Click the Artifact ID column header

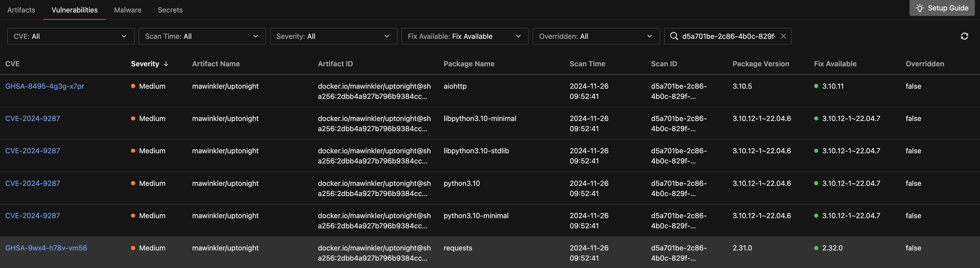(x=336, y=64)
